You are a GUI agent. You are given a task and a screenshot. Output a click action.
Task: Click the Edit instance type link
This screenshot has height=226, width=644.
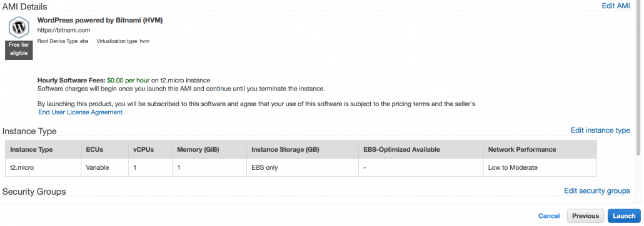(x=600, y=130)
